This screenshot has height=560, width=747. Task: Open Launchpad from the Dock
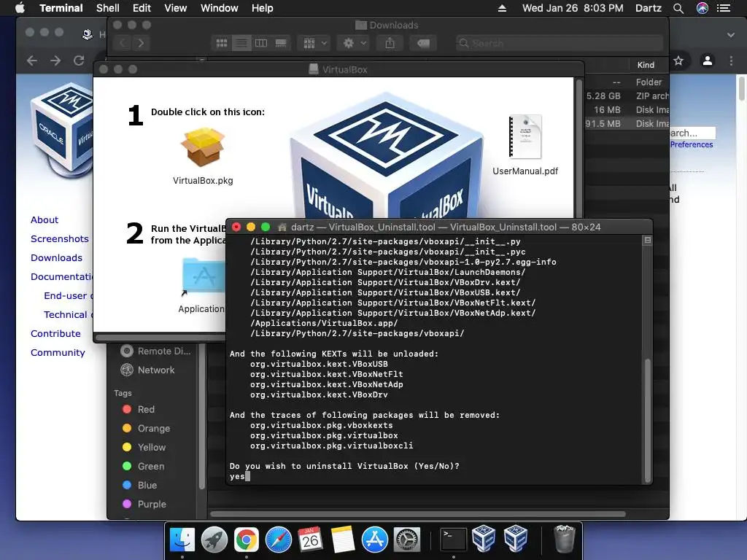[x=214, y=540]
